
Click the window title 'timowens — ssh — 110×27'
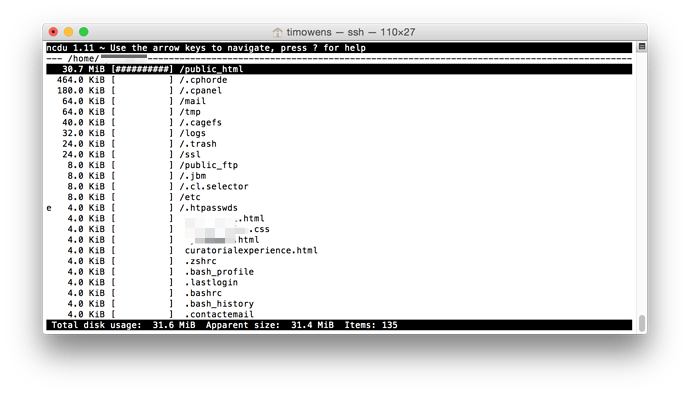point(351,32)
